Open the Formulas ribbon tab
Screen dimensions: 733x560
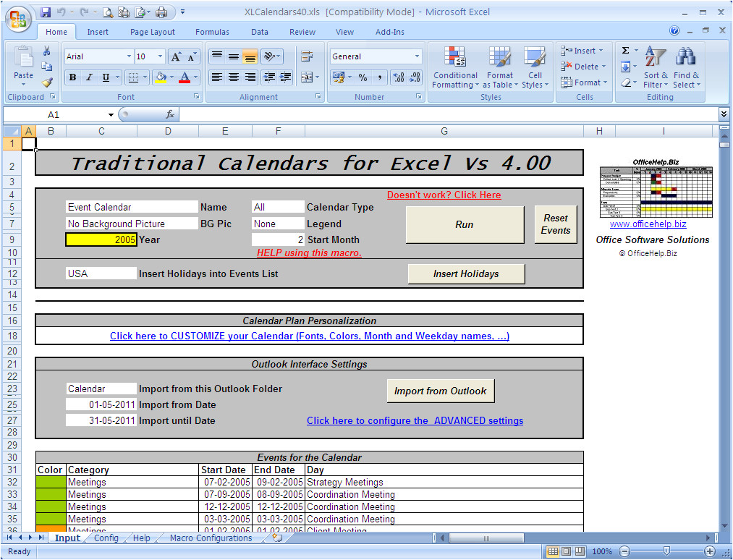[x=212, y=32]
